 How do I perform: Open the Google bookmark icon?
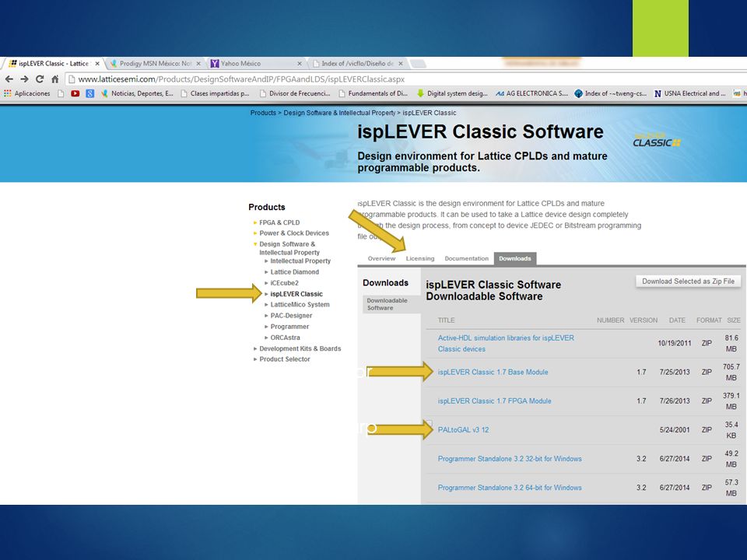tap(89, 93)
